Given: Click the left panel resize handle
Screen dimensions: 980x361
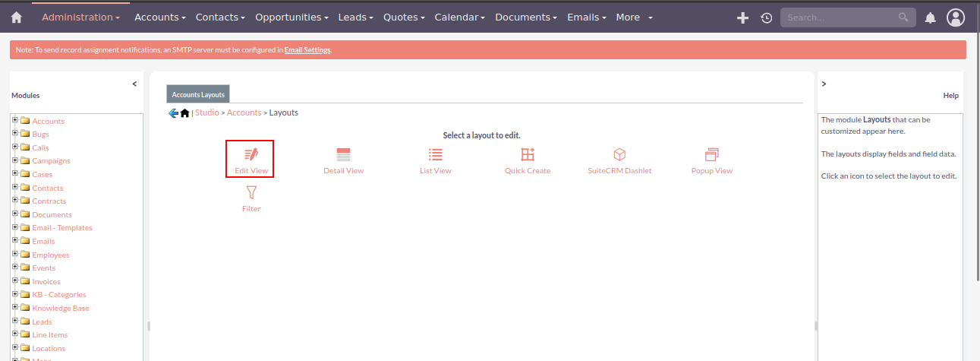Looking at the screenshot, I should 148,326.
